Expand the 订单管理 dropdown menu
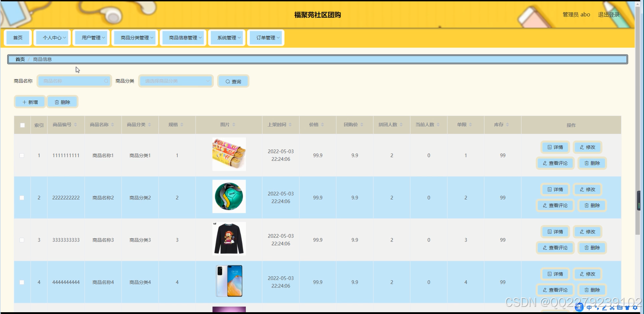 [266, 38]
